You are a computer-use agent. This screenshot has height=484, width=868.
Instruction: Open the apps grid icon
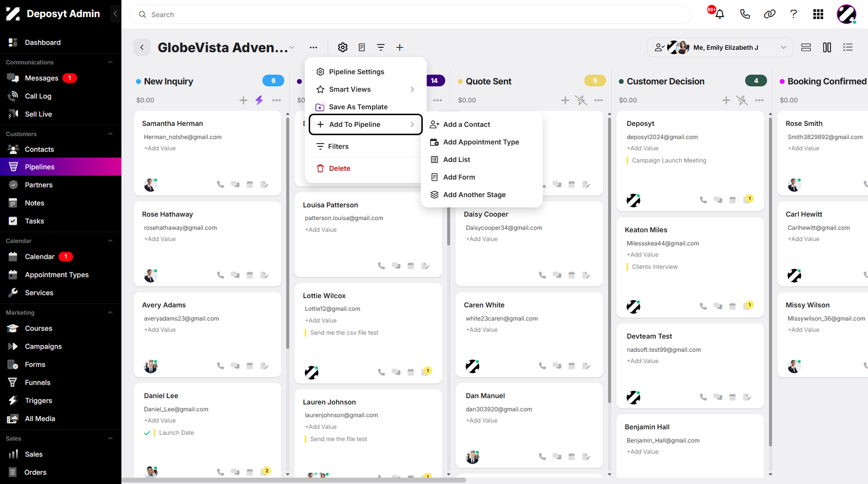click(818, 14)
